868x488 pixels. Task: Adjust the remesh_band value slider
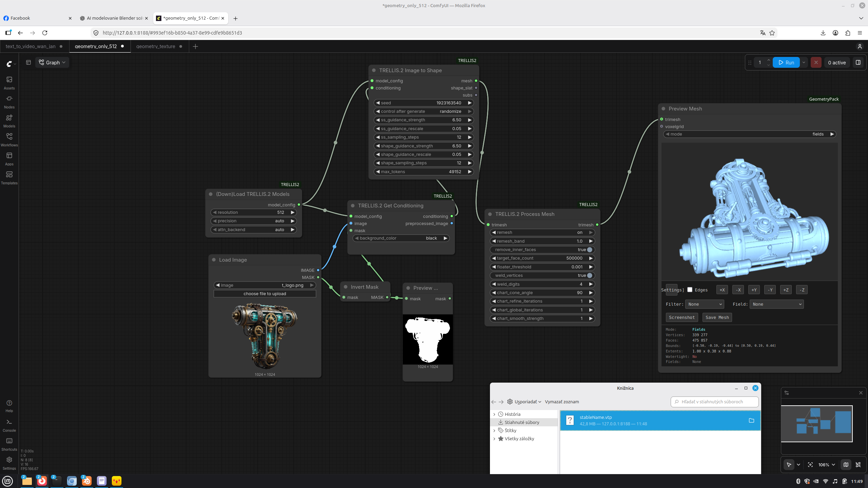pos(542,241)
